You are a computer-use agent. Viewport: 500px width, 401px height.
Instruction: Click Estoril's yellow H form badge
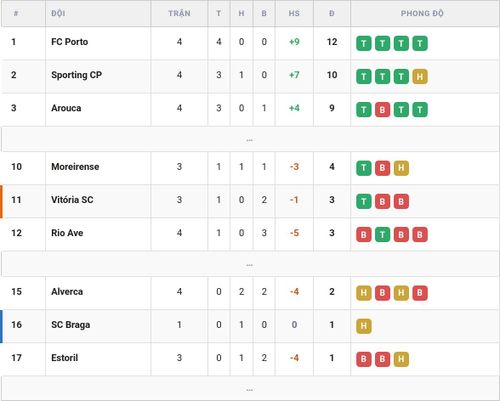(401, 359)
